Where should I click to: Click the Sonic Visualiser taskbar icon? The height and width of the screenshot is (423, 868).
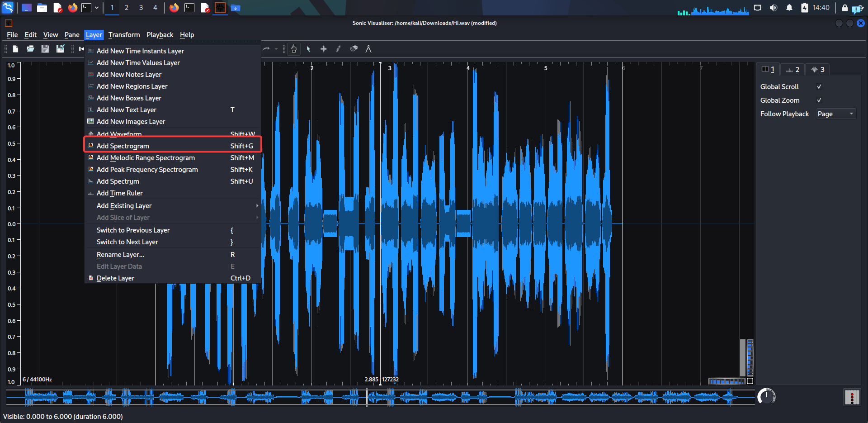[220, 8]
